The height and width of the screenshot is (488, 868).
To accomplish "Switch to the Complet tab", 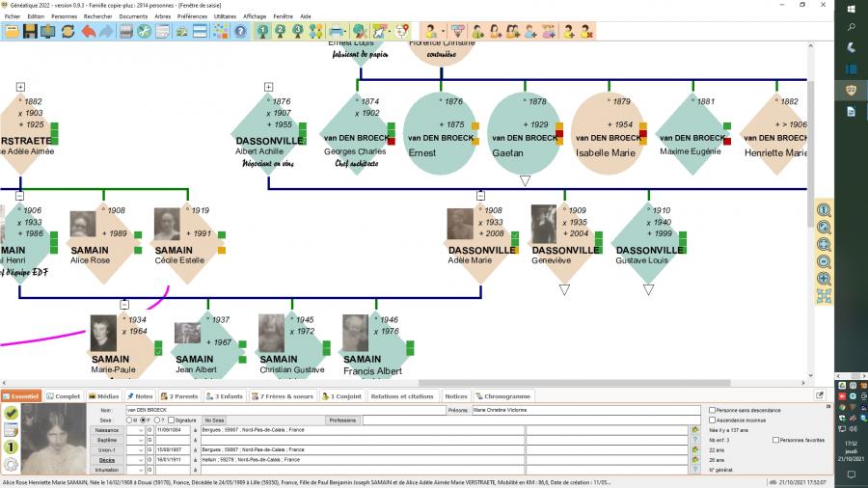I will pyautogui.click(x=64, y=396).
